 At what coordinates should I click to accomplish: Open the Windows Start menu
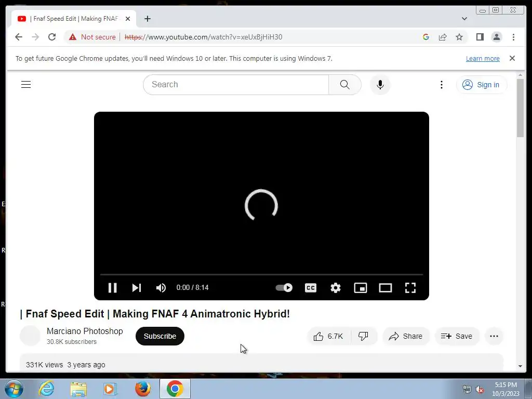(14, 389)
